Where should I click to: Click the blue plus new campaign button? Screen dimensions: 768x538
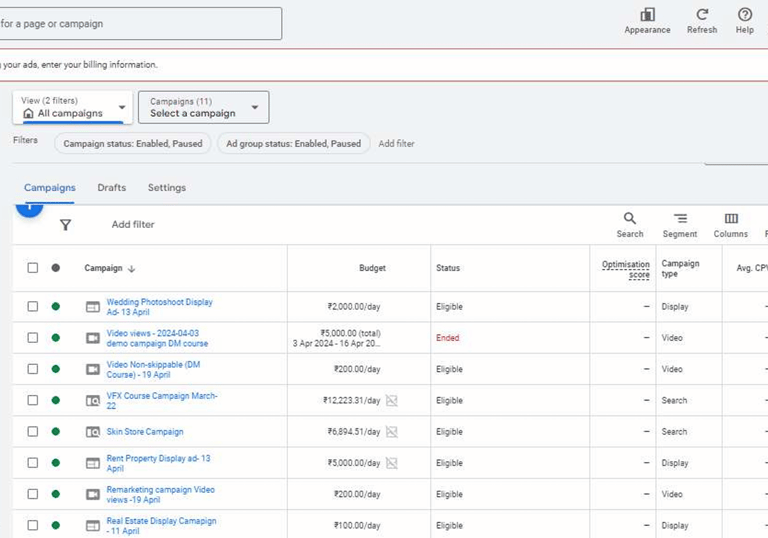29,207
